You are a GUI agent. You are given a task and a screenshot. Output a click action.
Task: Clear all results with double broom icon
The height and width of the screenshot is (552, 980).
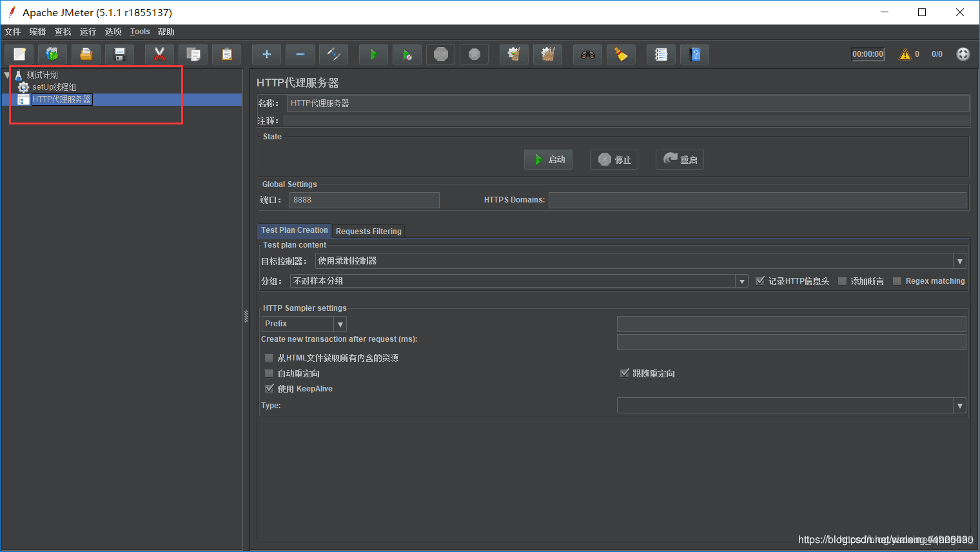coord(547,54)
